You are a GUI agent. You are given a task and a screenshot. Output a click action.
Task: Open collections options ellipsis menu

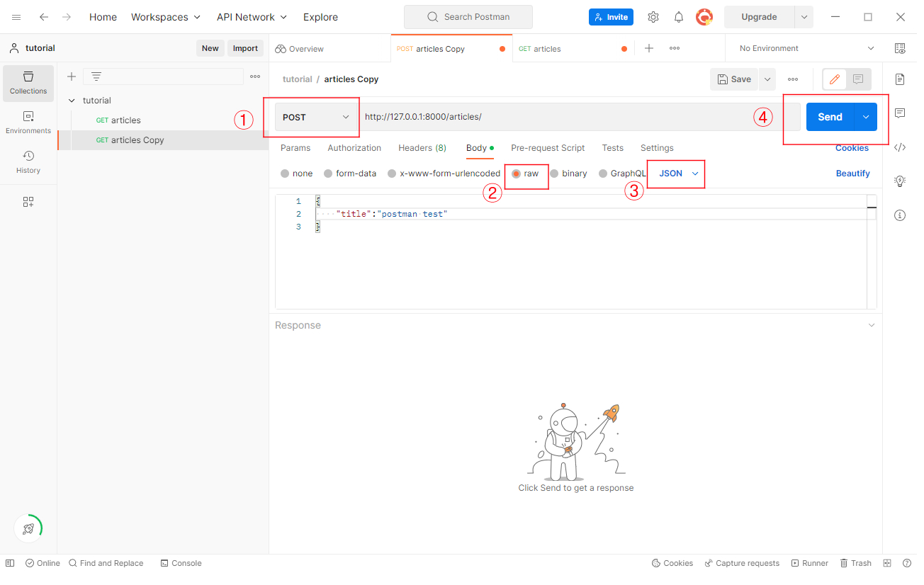click(x=255, y=76)
